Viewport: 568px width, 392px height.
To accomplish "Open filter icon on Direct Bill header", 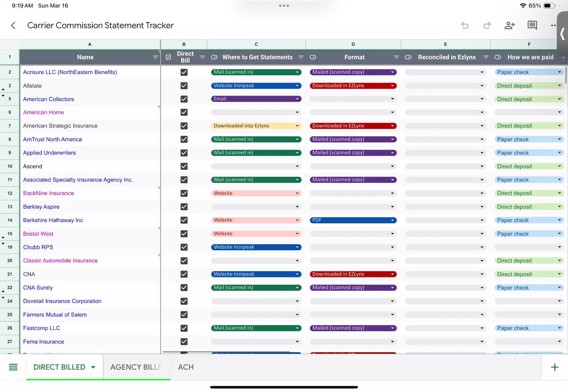I will (202, 57).
